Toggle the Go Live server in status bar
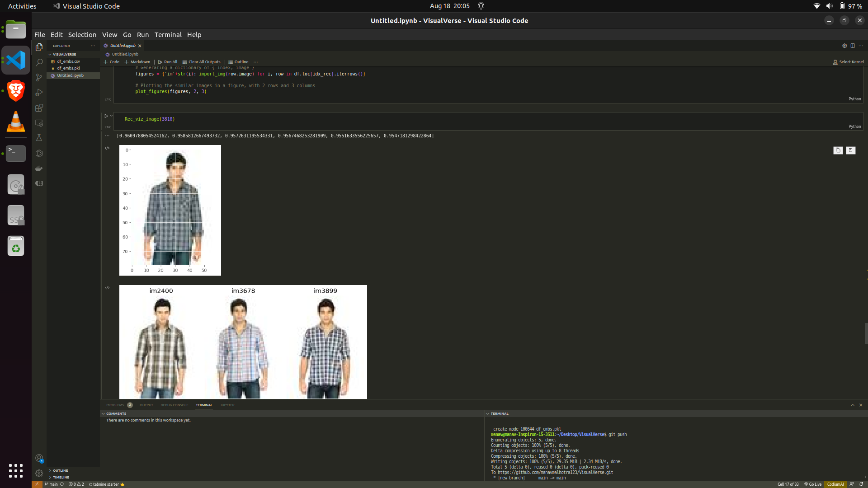The image size is (868, 488). point(813,484)
